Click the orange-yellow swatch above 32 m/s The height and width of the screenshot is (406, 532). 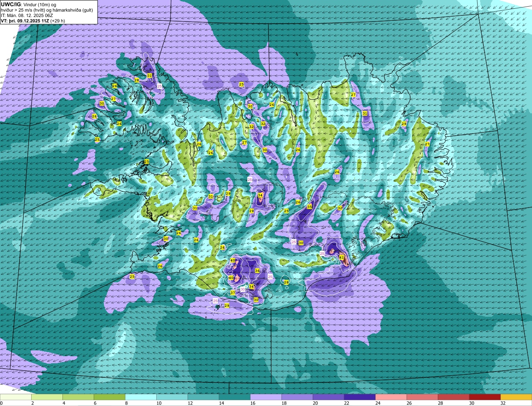point(516,397)
